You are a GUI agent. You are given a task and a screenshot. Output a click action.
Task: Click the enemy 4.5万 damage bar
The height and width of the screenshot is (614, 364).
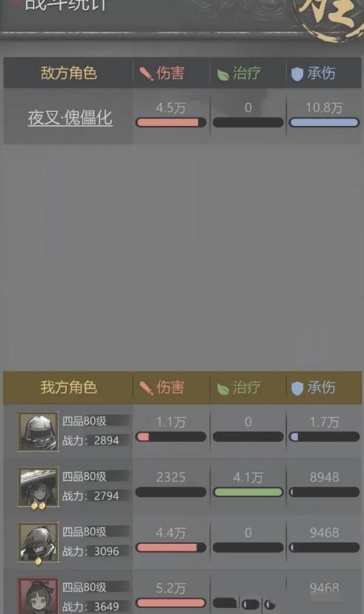click(x=170, y=122)
